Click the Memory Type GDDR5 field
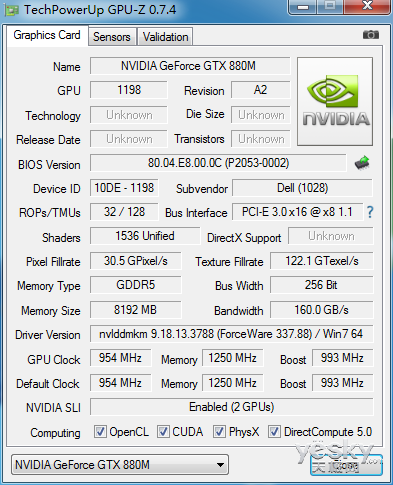 coord(136,285)
